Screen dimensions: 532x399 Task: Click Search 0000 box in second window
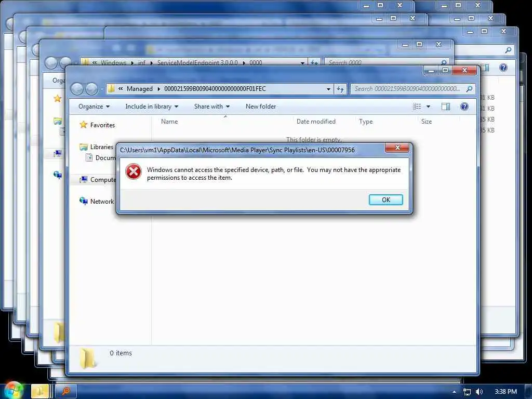(387, 63)
